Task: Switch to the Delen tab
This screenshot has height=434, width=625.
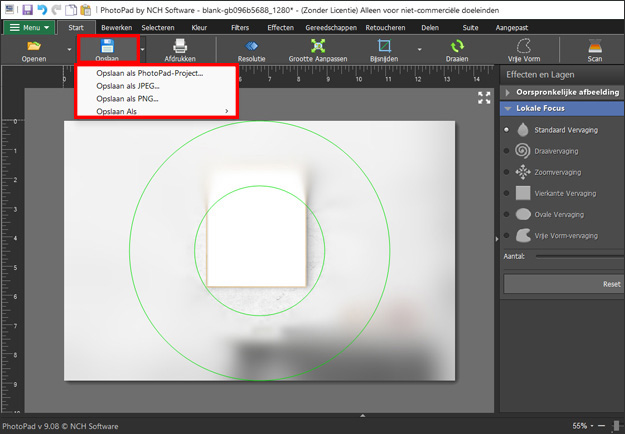Action: tap(430, 27)
